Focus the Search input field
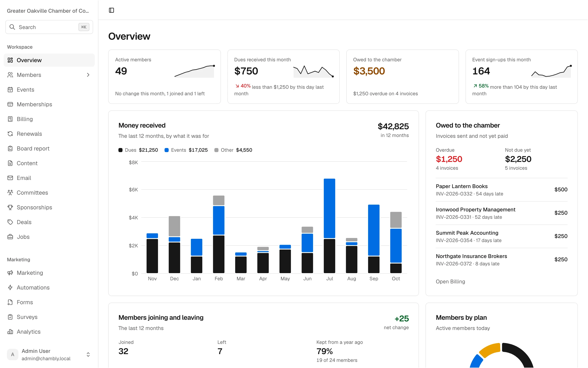 tap(49, 27)
